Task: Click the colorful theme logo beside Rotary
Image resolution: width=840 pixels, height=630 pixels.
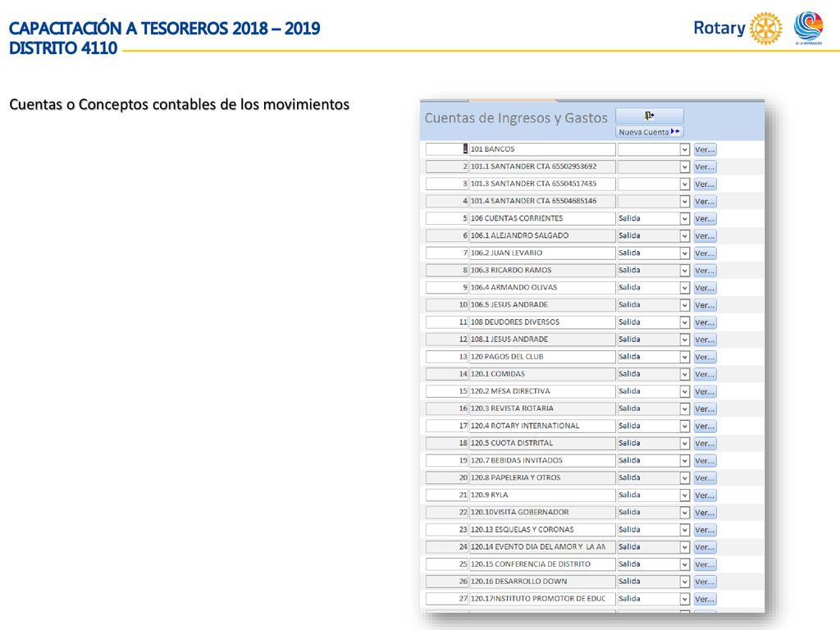Action: click(x=808, y=28)
